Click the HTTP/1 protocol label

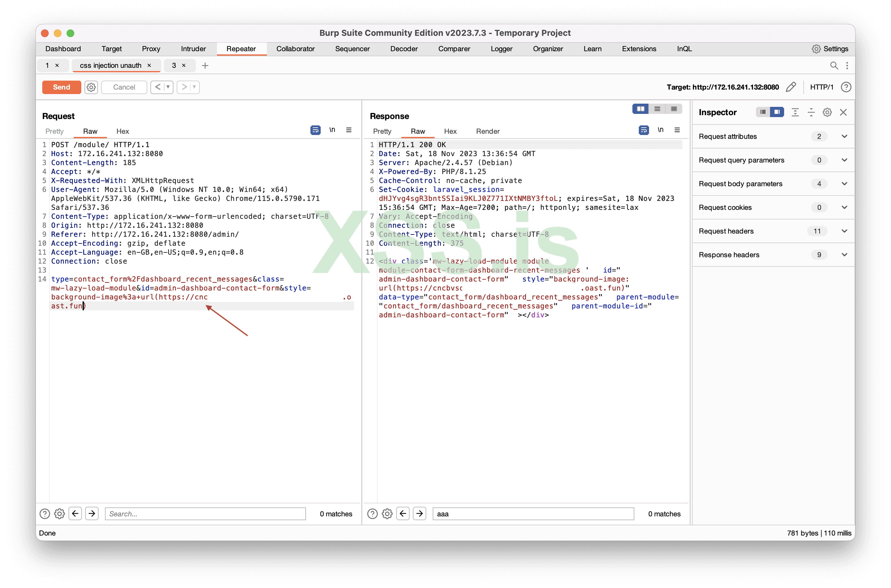pyautogui.click(x=821, y=87)
